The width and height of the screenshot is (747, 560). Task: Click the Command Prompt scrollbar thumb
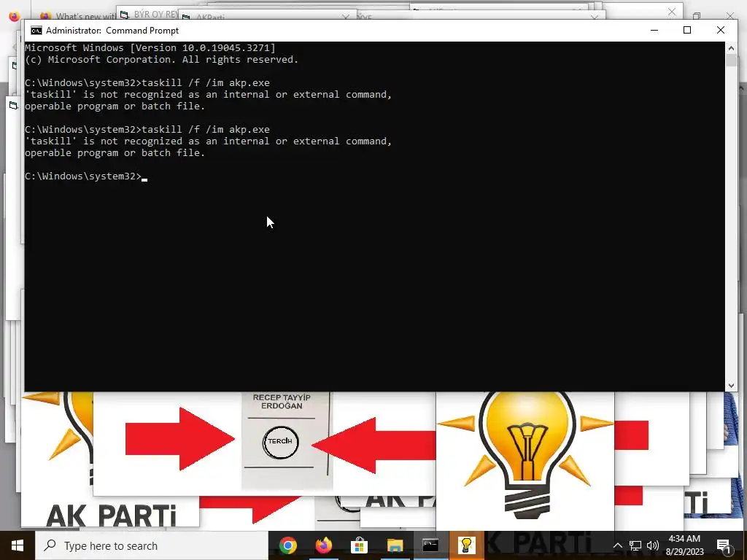click(731, 61)
